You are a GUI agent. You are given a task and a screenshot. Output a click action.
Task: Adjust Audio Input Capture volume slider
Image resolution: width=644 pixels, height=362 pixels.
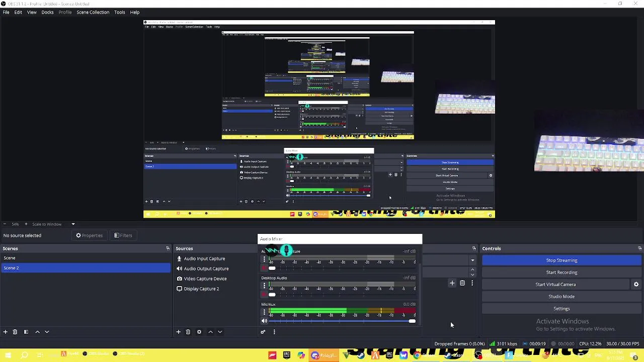pyautogui.click(x=342, y=268)
